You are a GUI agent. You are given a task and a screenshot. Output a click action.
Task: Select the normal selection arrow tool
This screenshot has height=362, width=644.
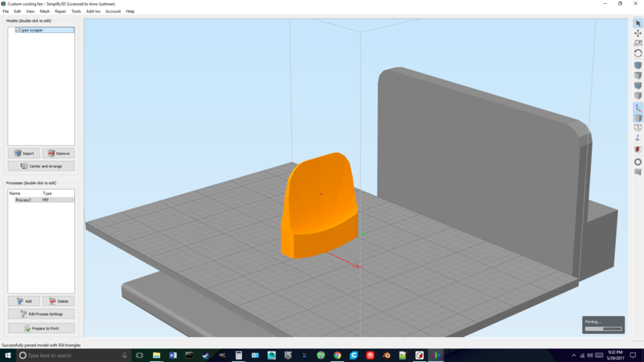638,23
